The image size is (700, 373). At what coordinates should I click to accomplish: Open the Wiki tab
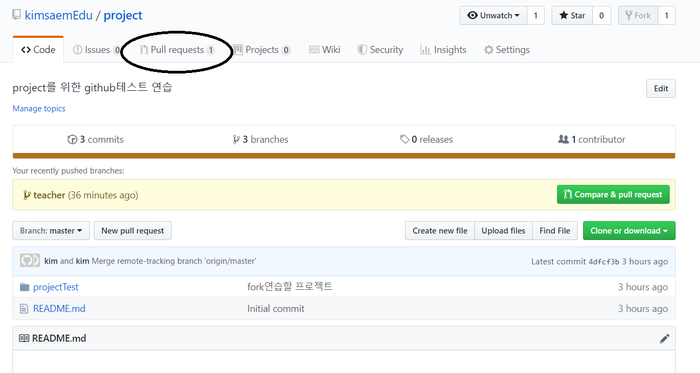tap(325, 50)
